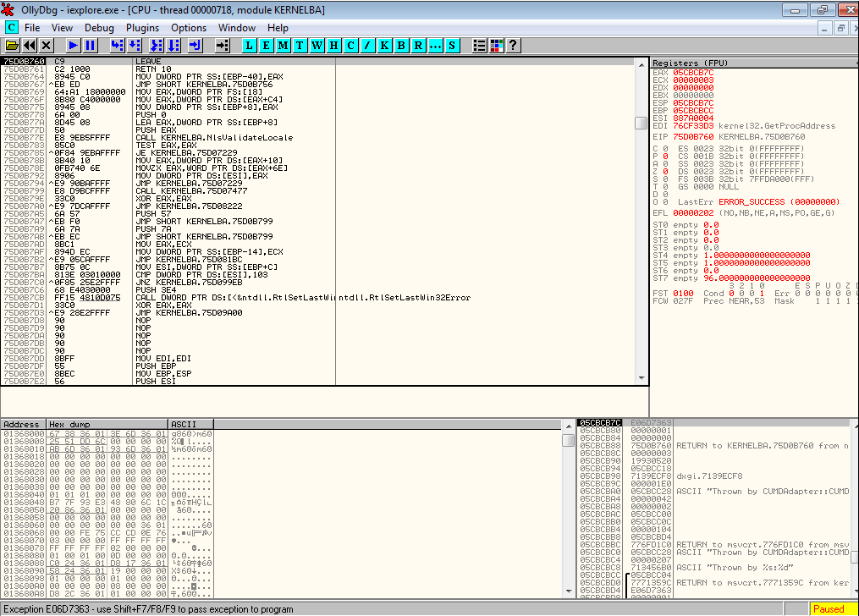Show CPU window with toolbar C button
The width and height of the screenshot is (859, 616).
(350, 46)
